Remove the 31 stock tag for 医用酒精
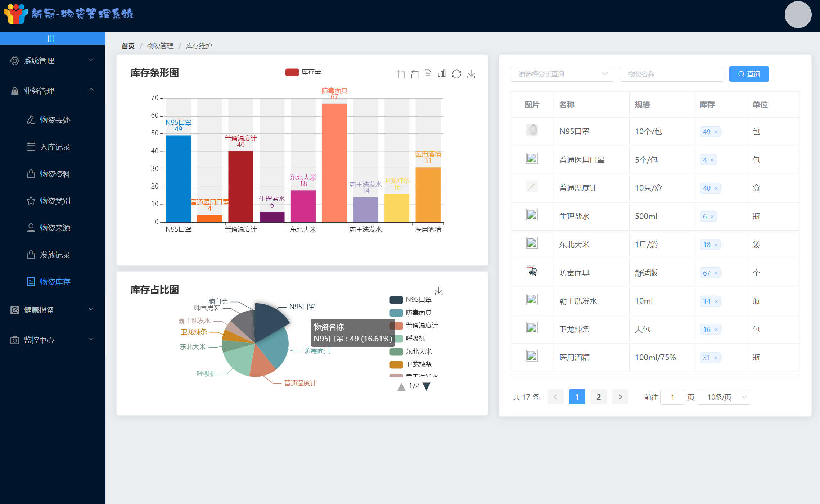Image resolution: width=820 pixels, height=504 pixels. [716, 358]
